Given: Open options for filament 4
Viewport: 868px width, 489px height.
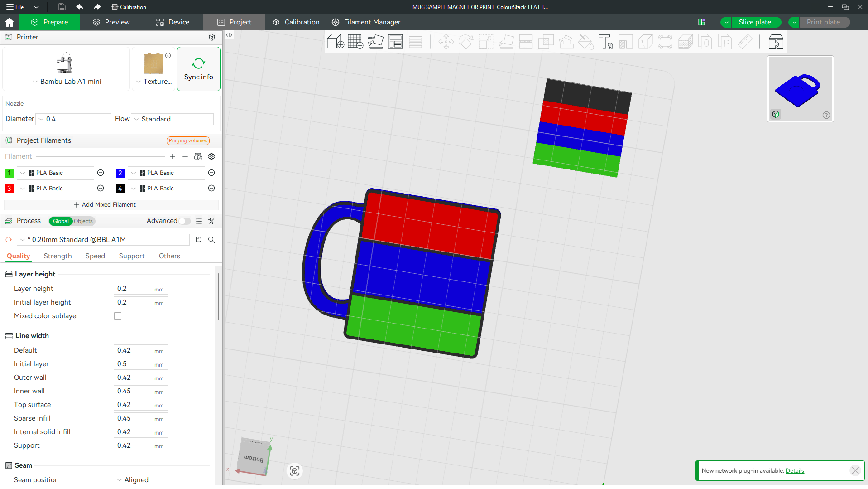Looking at the screenshot, I should point(211,188).
